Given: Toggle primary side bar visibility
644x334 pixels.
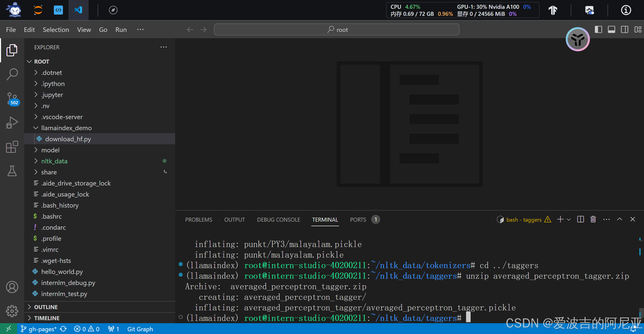Looking at the screenshot, I should point(598,30).
